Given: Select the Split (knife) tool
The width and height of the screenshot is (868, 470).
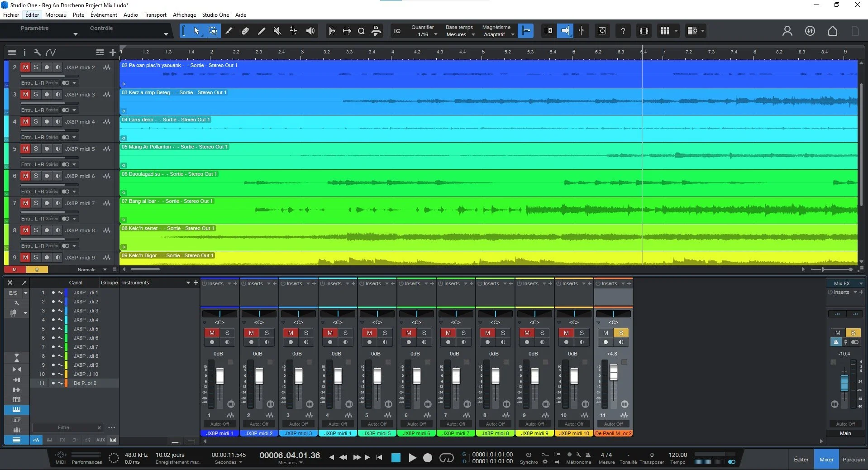Looking at the screenshot, I should 229,31.
